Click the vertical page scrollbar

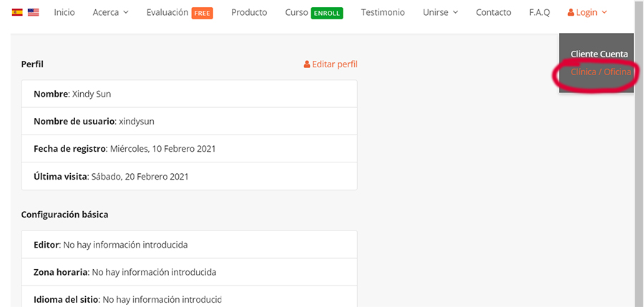tap(639, 153)
